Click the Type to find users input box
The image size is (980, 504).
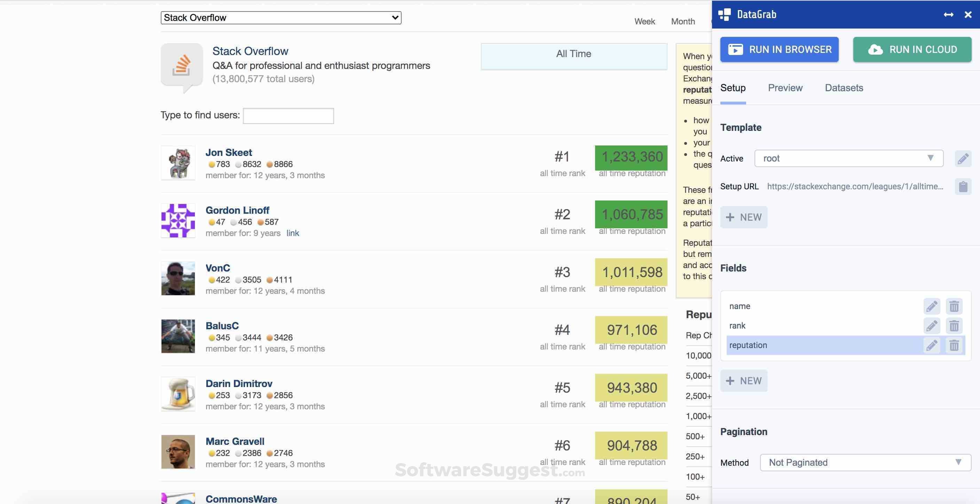click(x=288, y=115)
